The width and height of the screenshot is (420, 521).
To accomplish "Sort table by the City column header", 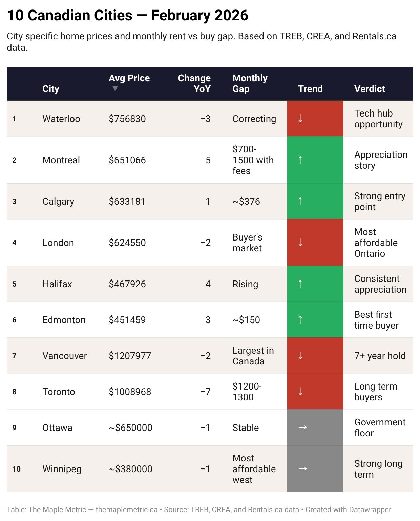I will 51,89.
